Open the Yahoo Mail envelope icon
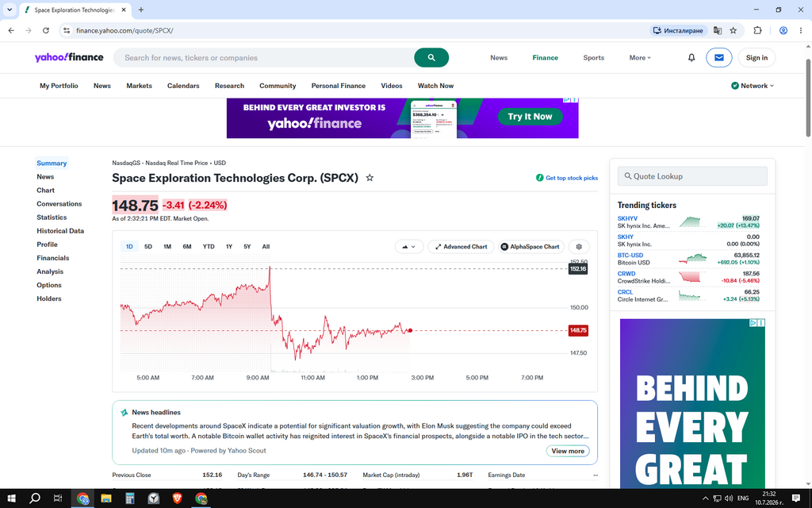The image size is (812, 508). tap(718, 57)
